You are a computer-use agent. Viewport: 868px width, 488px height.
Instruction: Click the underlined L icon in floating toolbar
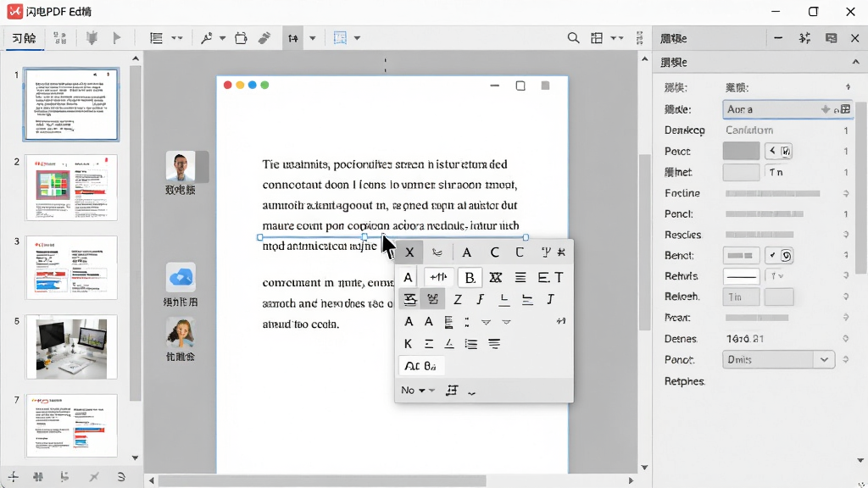(504, 299)
